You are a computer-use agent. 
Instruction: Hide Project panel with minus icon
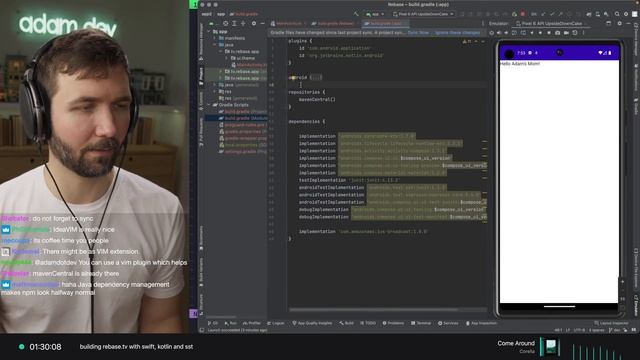(262, 24)
